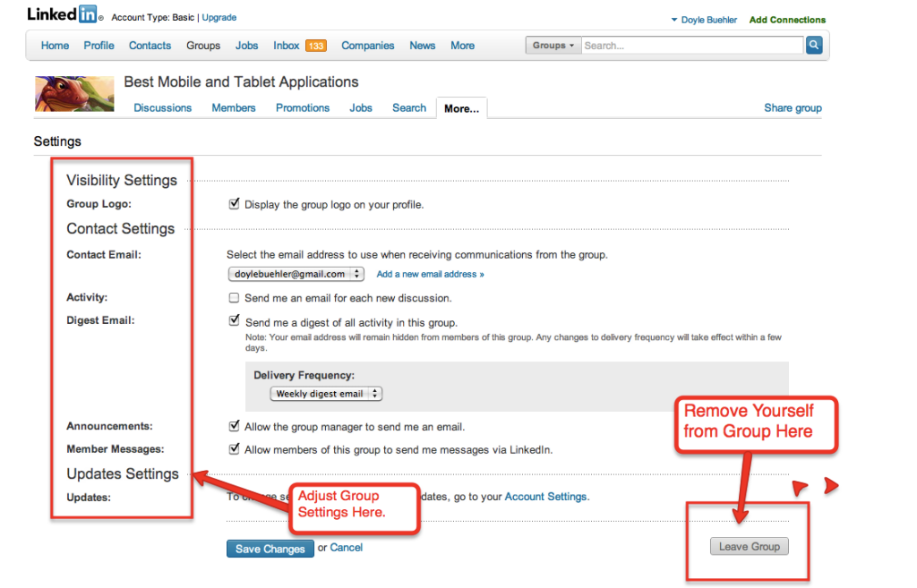Image resolution: width=917 pixels, height=588 pixels.
Task: Toggle display group logo on profile checkbox
Action: (234, 204)
